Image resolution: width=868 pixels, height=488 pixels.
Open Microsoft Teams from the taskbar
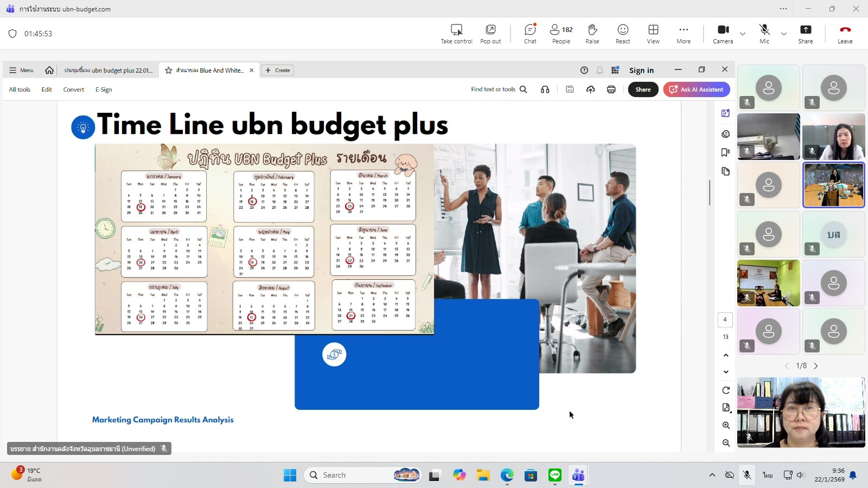point(578,476)
